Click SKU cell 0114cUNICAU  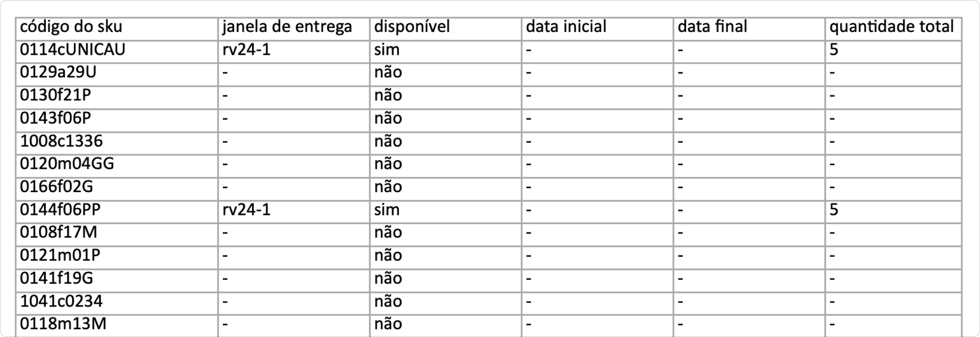coord(72,50)
